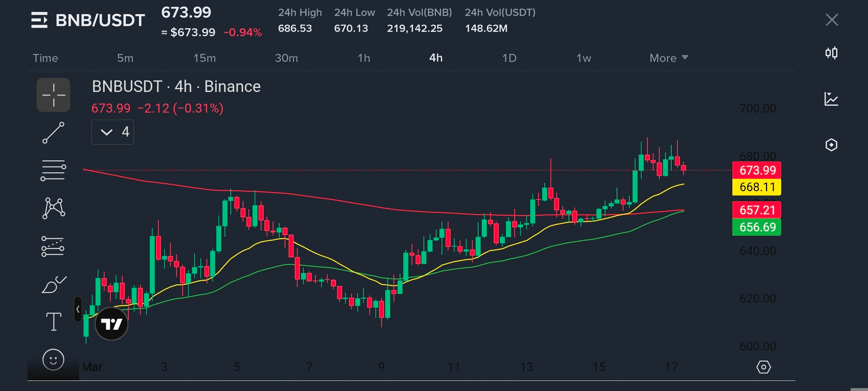Click the TradingView logo button
The width and height of the screenshot is (868, 391).
pos(111,324)
